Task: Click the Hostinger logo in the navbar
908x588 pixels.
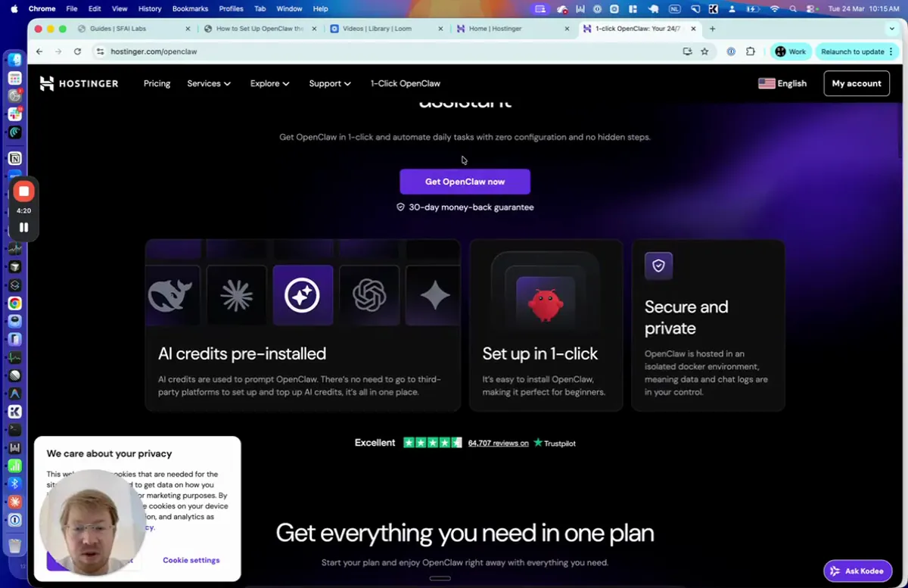Action: pyautogui.click(x=79, y=83)
